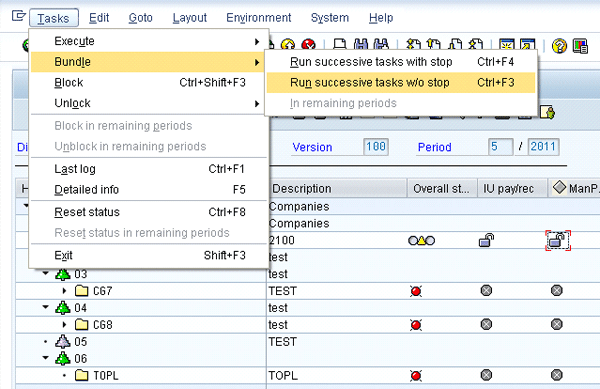Click Detailed info menu entry

pos(86,190)
